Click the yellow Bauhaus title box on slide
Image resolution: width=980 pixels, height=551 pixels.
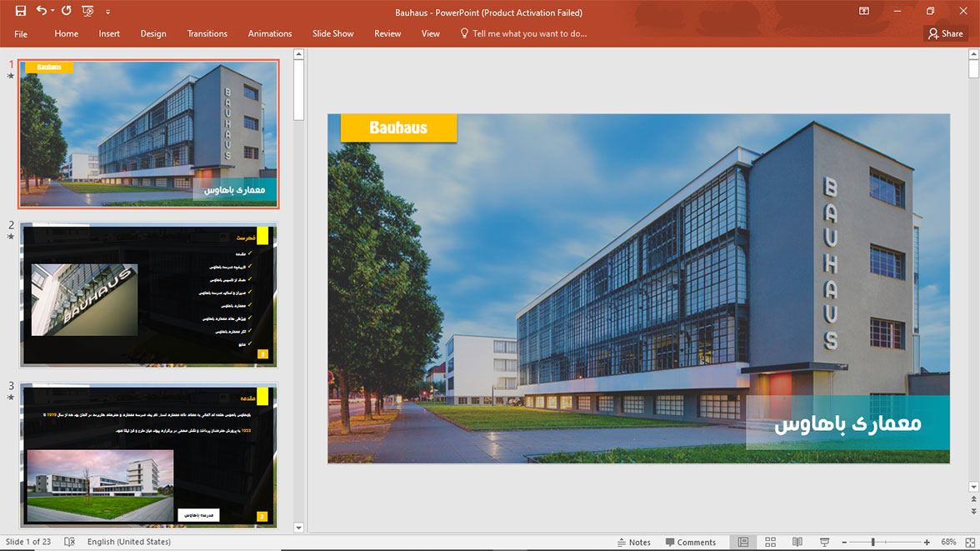click(x=398, y=128)
